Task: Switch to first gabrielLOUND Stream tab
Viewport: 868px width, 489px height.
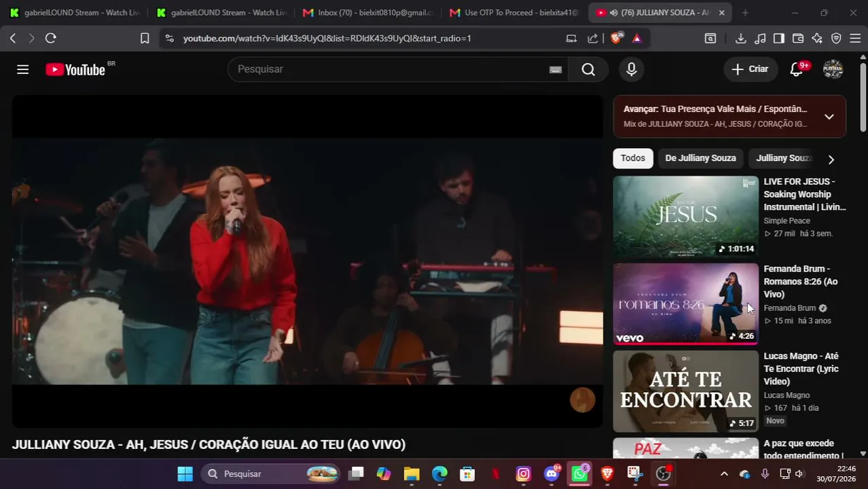Action: (x=75, y=12)
